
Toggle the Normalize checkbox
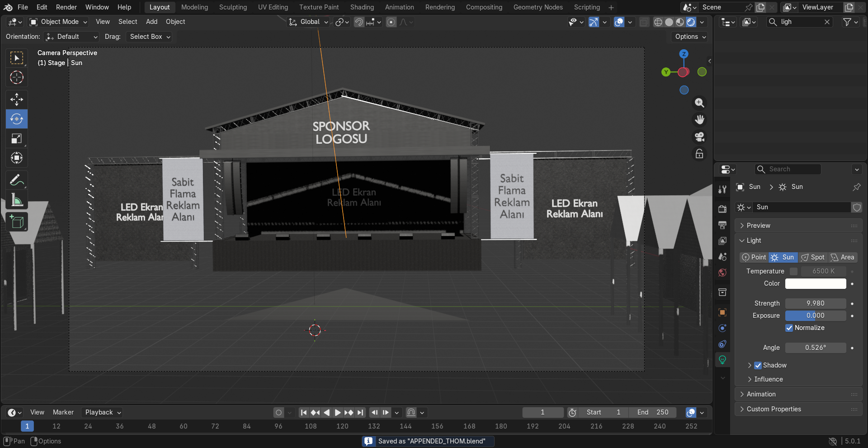pos(789,328)
